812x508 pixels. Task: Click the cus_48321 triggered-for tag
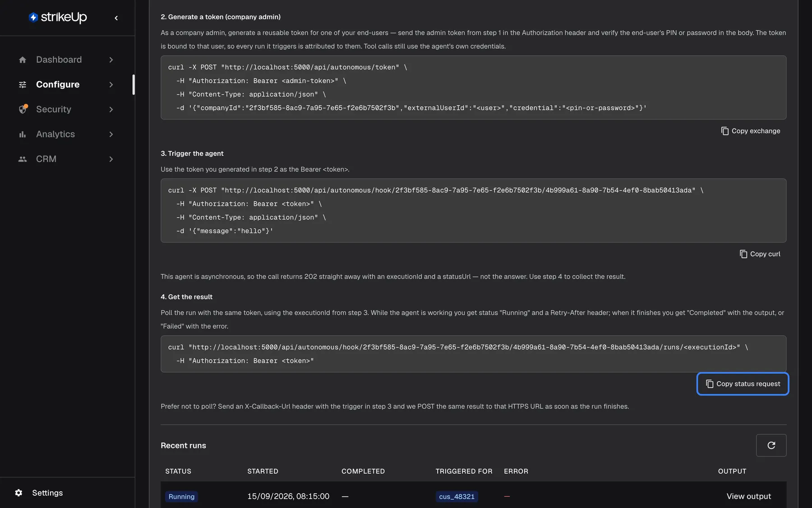point(457,497)
